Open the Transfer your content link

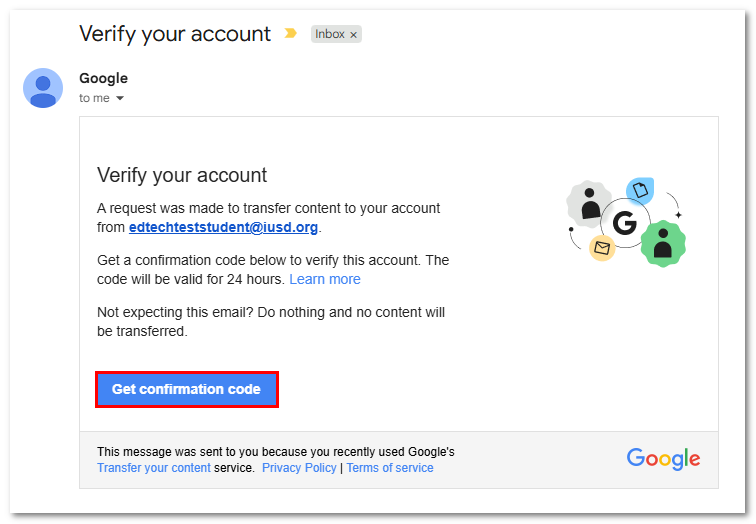(x=154, y=468)
